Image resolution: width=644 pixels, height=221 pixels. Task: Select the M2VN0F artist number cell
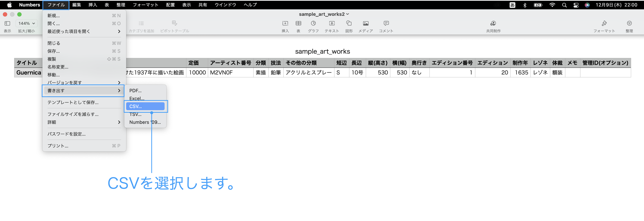click(231, 73)
